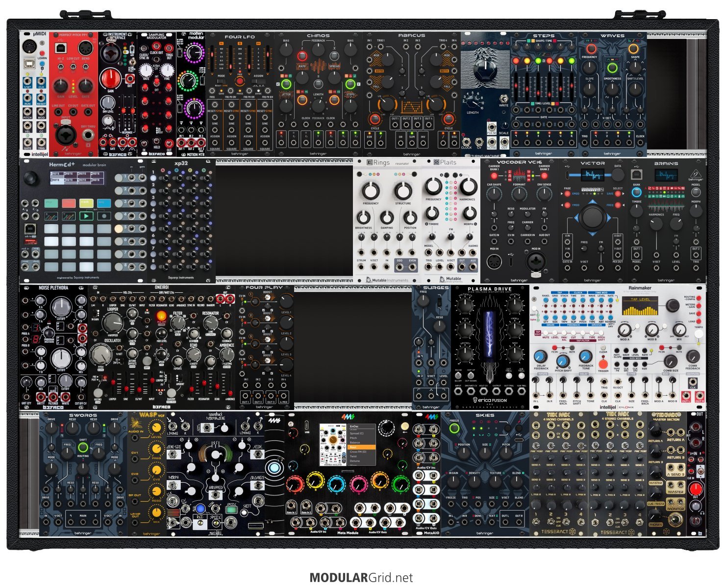The image size is (723, 588).
Task: Flip the LOW CUT switch on Perfect Pitch
Action: [x=73, y=67]
